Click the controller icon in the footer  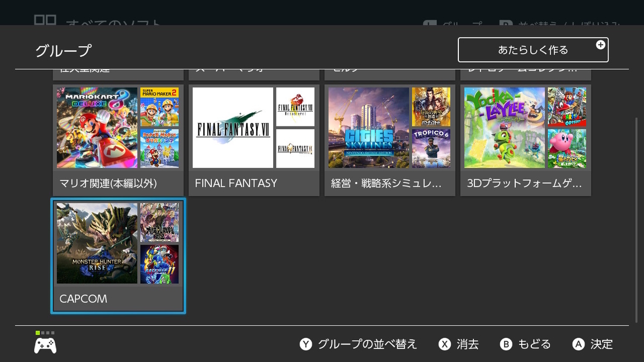click(45, 346)
